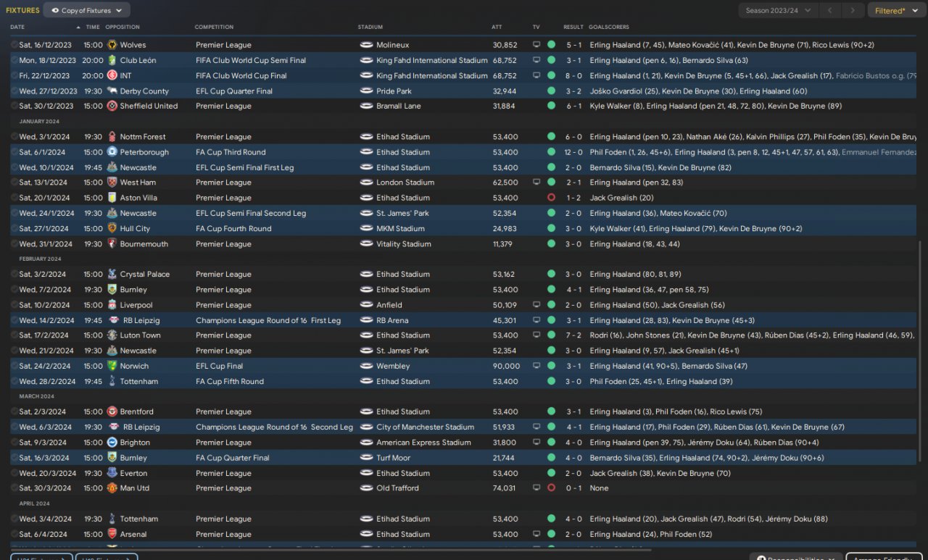Click the Anfield stadium name
928x560 pixels.
click(389, 305)
